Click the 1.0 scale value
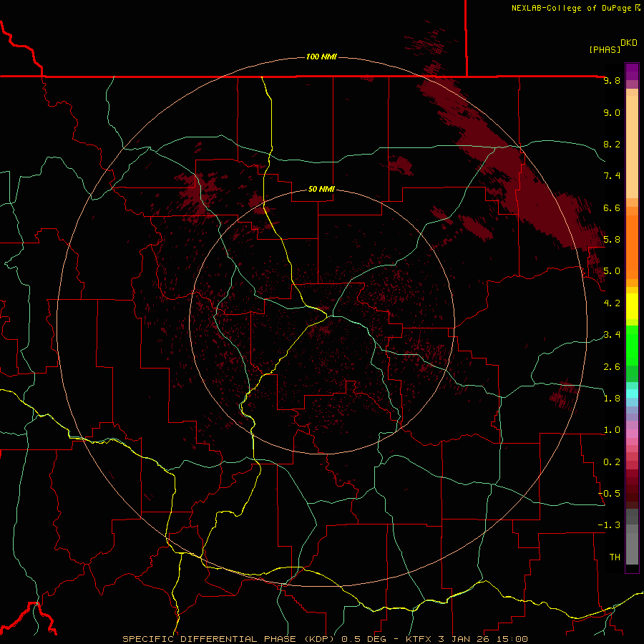The width and height of the screenshot is (644, 644). (612, 430)
